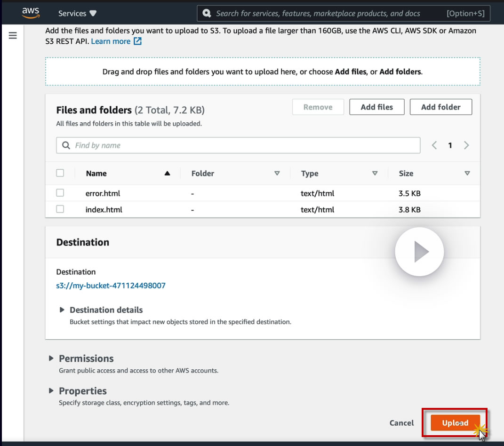Open the s3://my-bucket-471124498007 destination link
The height and width of the screenshot is (446, 504).
pyautogui.click(x=111, y=286)
